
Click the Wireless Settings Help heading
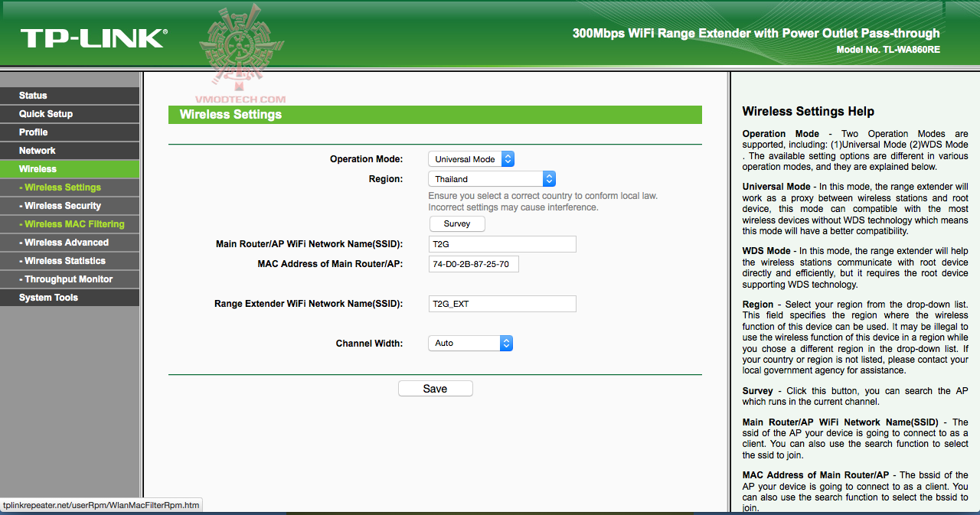[x=808, y=112]
